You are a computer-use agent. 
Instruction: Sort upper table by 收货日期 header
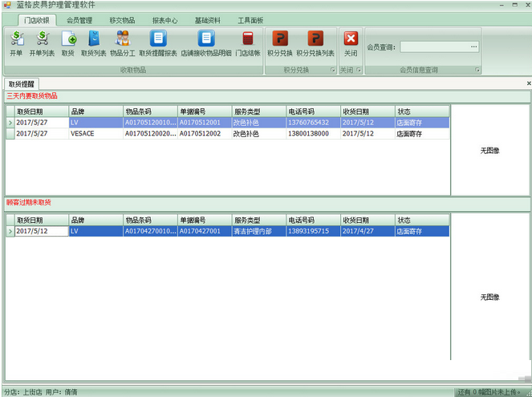point(368,111)
